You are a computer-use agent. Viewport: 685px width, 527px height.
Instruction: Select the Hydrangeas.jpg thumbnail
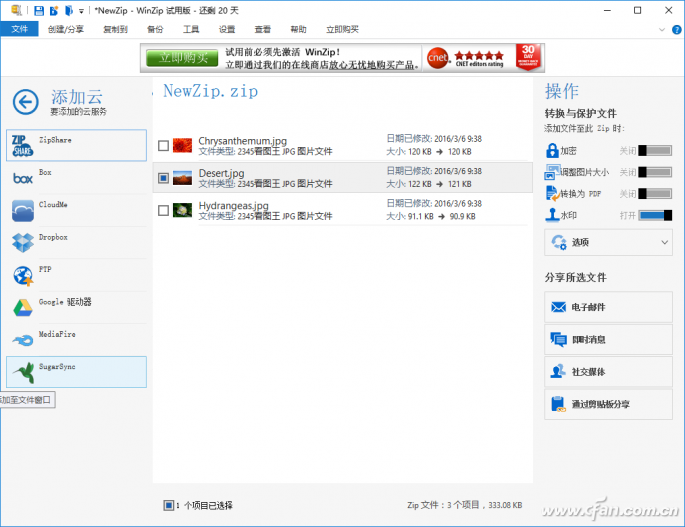click(182, 211)
